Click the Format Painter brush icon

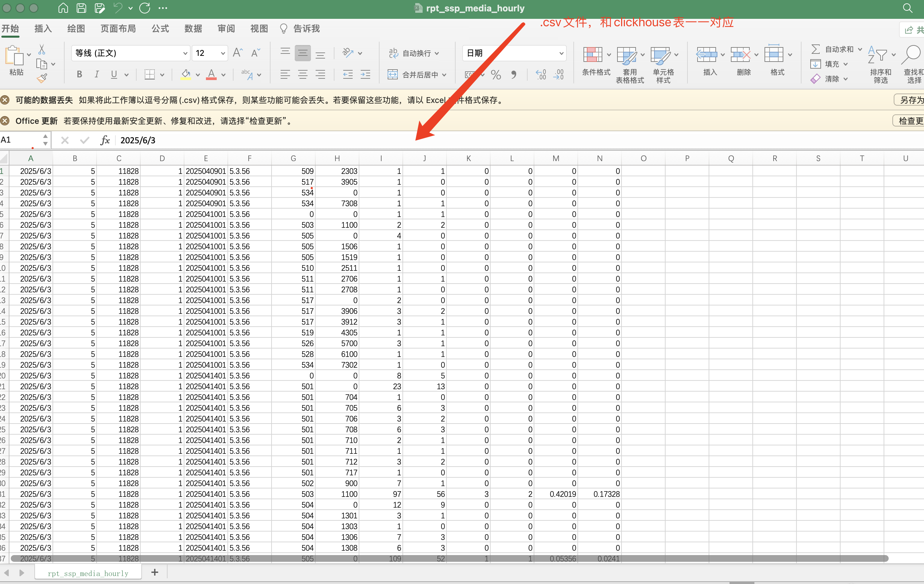coord(42,78)
